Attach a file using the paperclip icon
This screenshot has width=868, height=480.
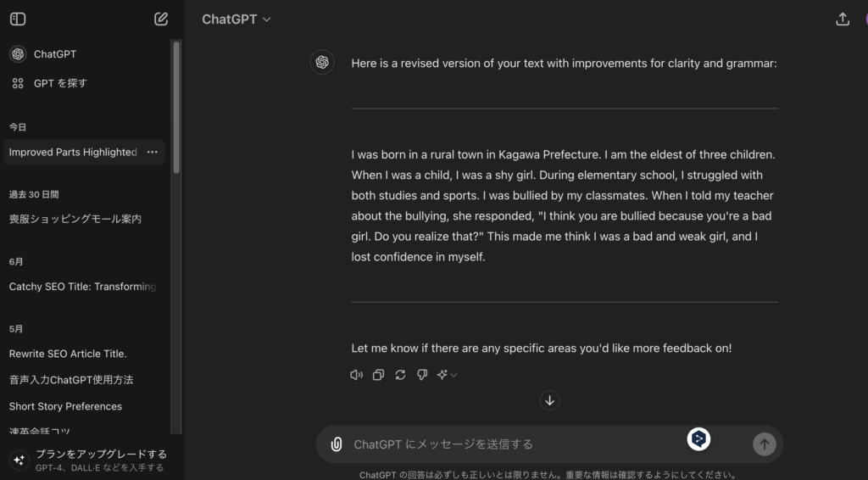tap(336, 444)
